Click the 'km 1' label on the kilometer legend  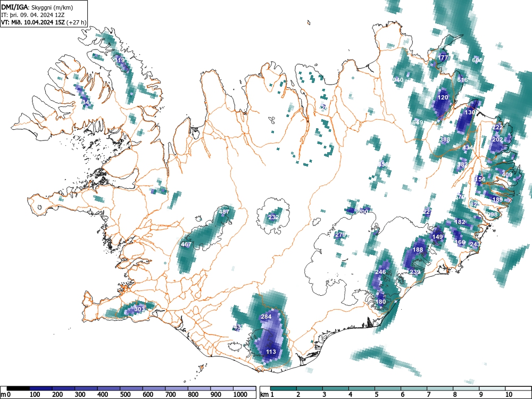tap(267, 395)
